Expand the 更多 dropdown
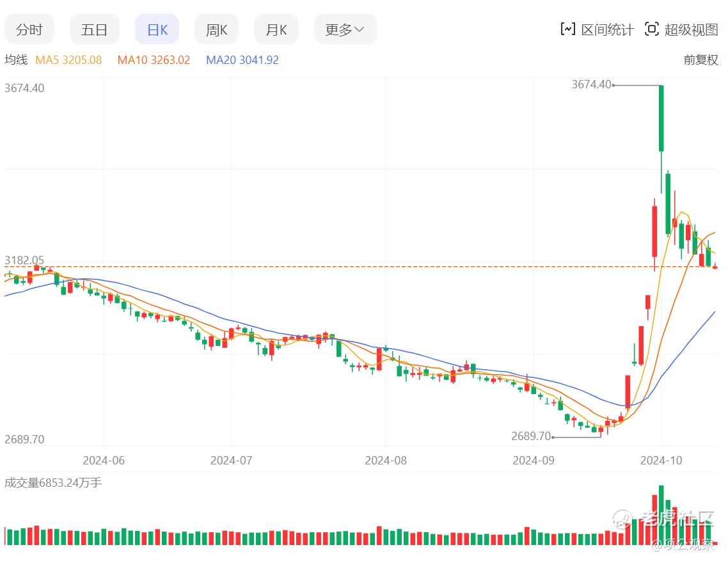Image resolution: width=728 pixels, height=561 pixels. point(345,29)
